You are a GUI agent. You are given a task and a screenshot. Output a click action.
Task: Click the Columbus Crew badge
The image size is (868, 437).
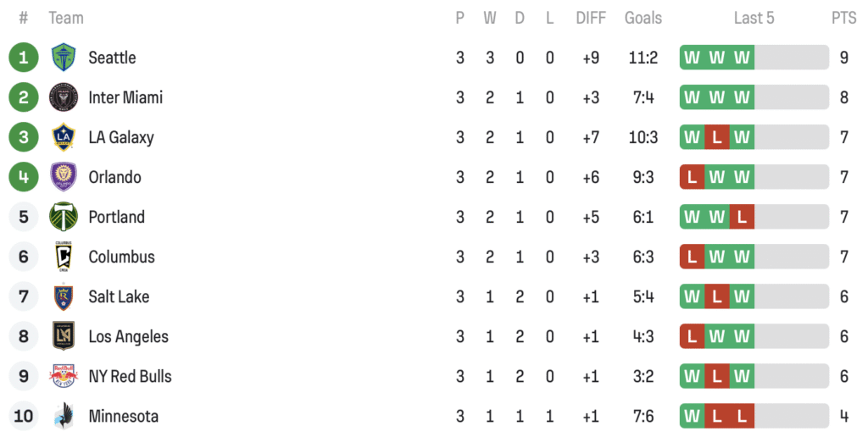[64, 257]
